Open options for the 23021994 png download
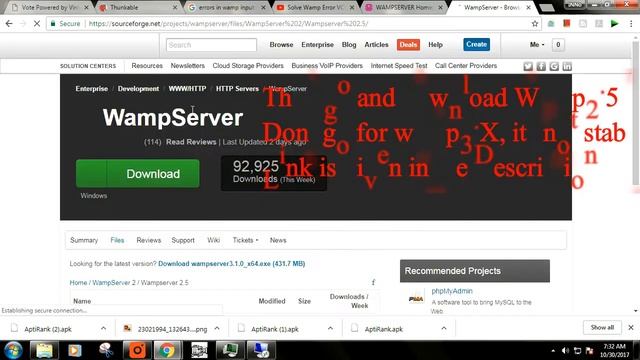The width and height of the screenshot is (640, 360). click(217, 328)
